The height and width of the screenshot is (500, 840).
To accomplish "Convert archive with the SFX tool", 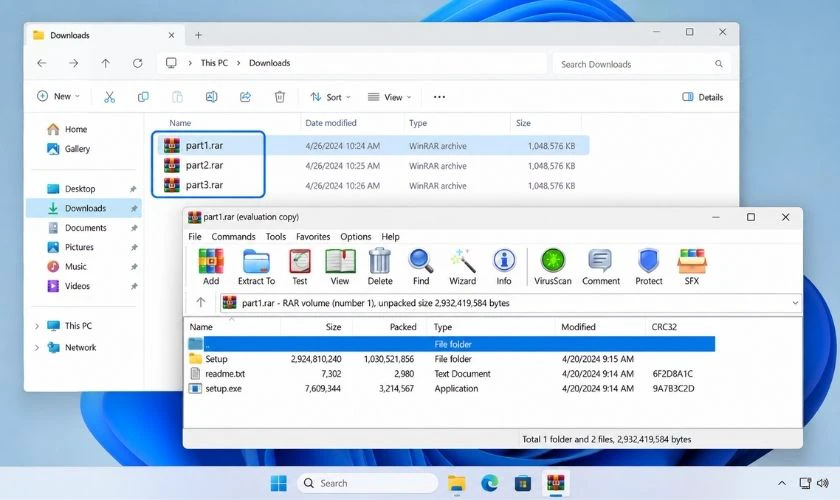I will tap(692, 266).
